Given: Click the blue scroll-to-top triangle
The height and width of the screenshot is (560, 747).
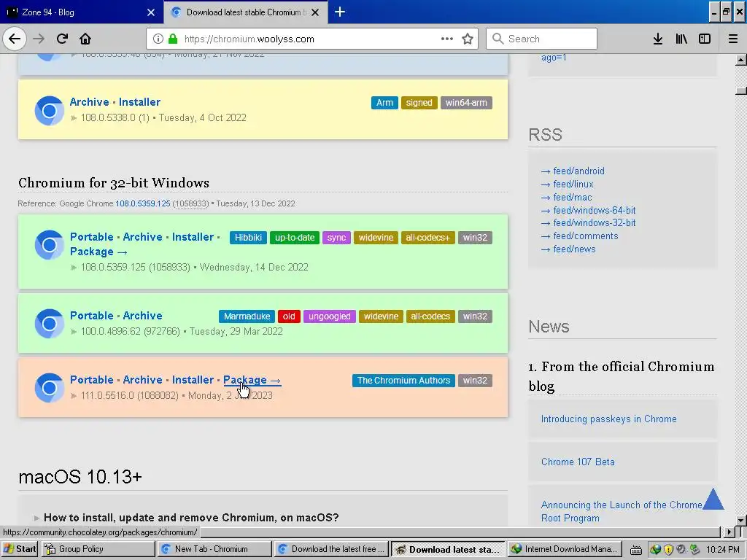Looking at the screenshot, I should coord(713,499).
